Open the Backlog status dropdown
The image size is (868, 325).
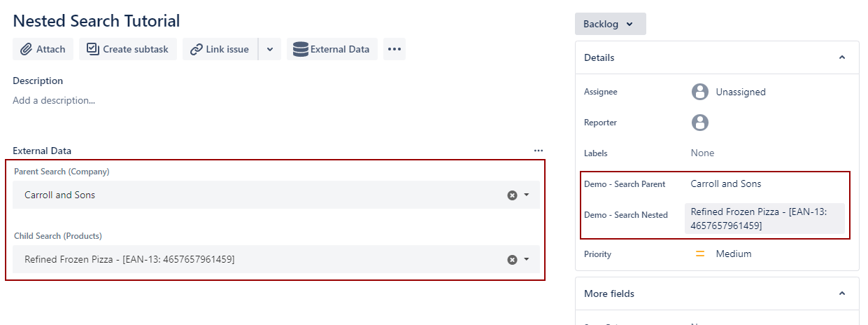coord(610,24)
